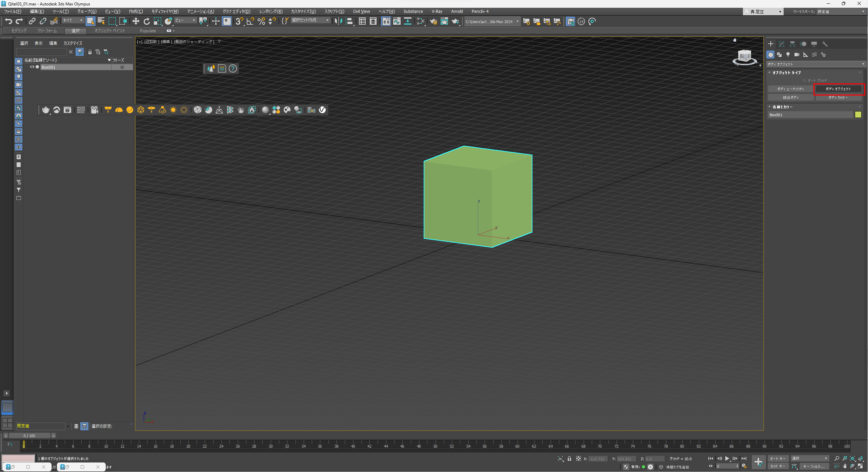Open the レンダリング(R) menu
Image resolution: width=868 pixels, height=472 pixels.
(x=270, y=12)
